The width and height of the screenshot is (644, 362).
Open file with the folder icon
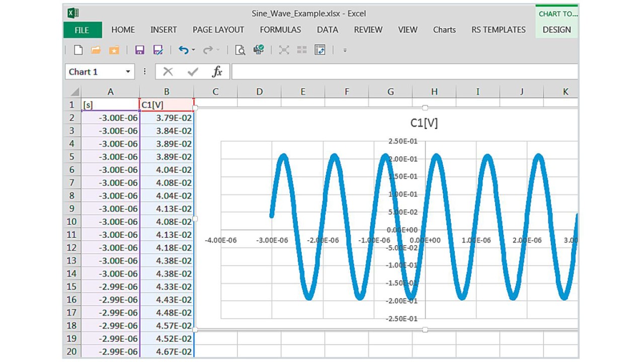point(96,50)
